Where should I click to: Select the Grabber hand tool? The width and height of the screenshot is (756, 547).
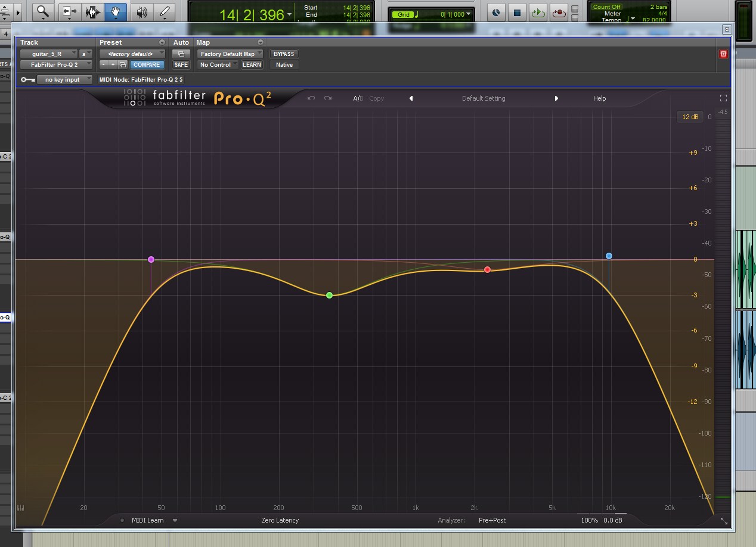point(115,11)
